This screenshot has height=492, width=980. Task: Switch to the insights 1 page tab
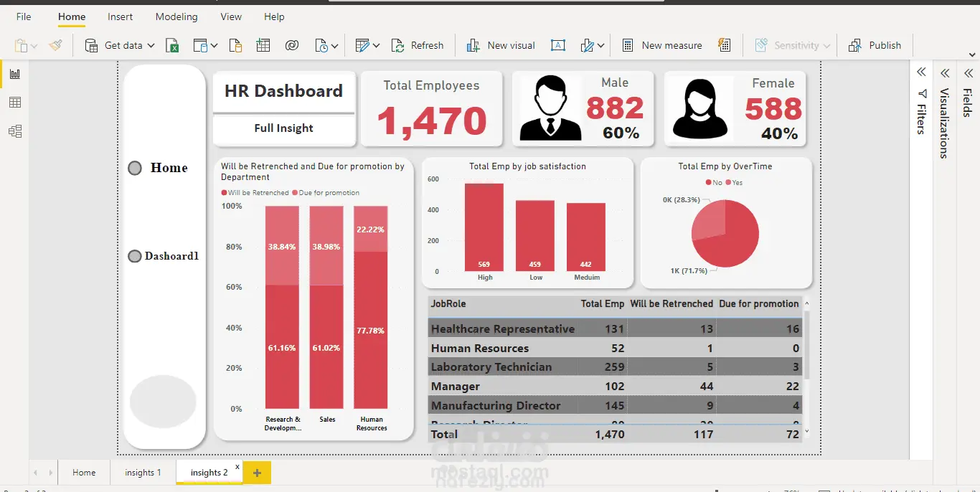pyautogui.click(x=143, y=473)
